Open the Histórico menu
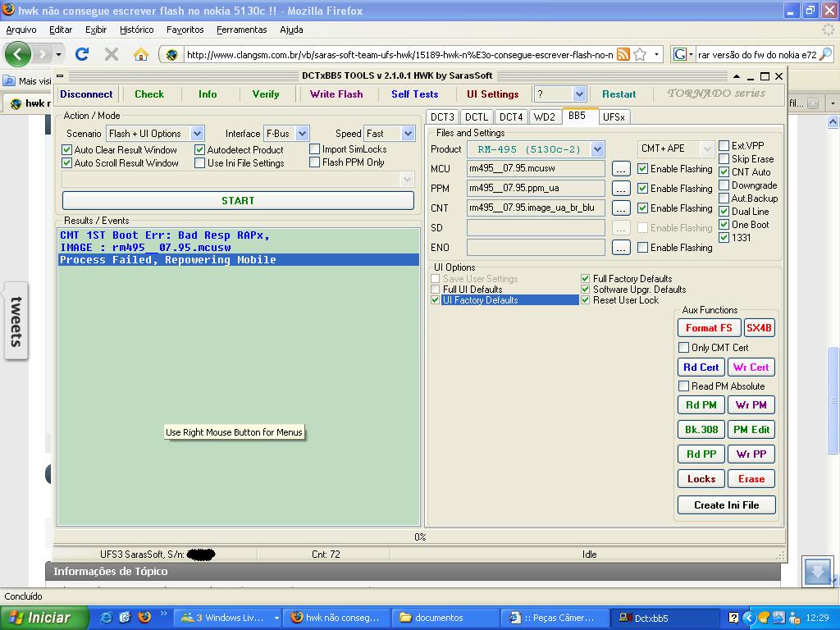The height and width of the screenshot is (630, 840). (x=137, y=30)
